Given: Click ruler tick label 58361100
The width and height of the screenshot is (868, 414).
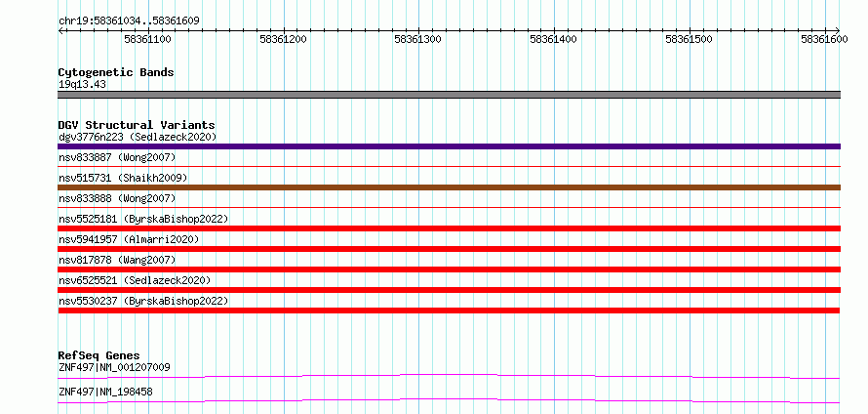Looking at the screenshot, I should [x=148, y=39].
